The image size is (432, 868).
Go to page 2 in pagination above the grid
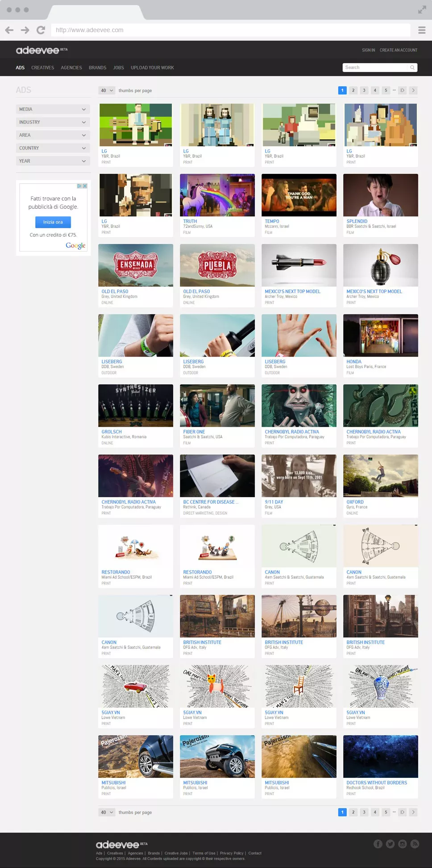[x=353, y=90]
